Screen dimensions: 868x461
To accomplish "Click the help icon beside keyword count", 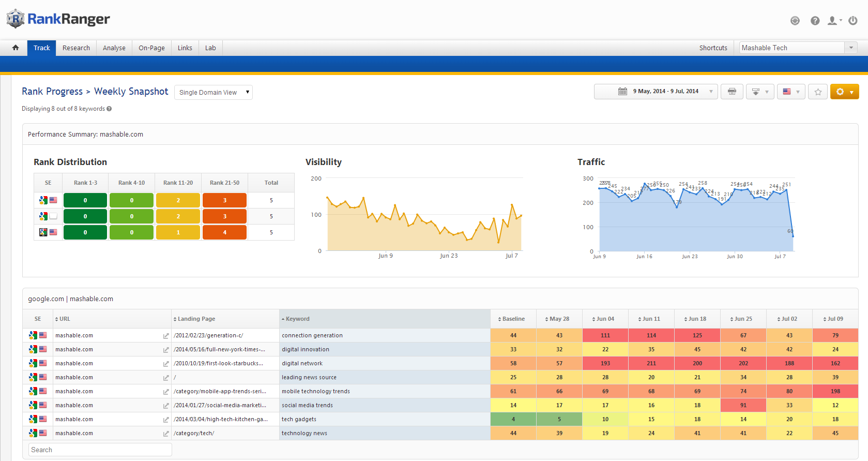I will click(x=109, y=109).
